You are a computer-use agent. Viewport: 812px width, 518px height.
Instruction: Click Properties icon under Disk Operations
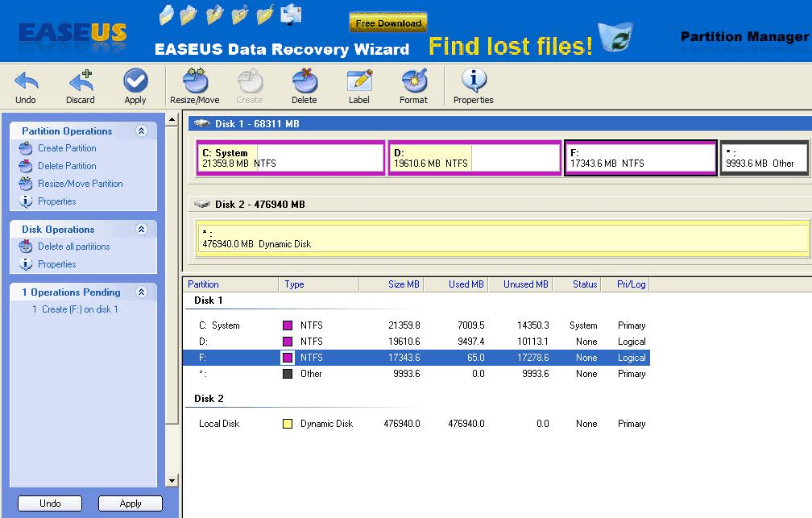(x=26, y=264)
